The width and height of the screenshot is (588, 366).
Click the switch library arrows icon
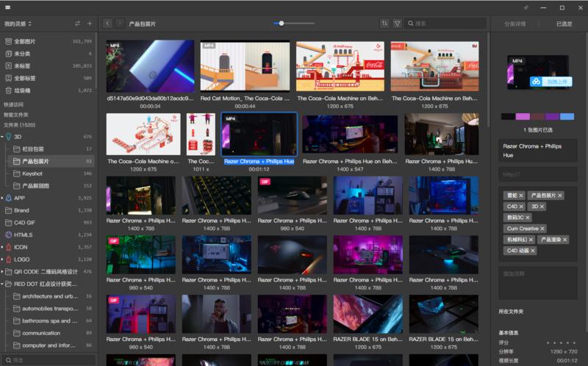(77, 24)
